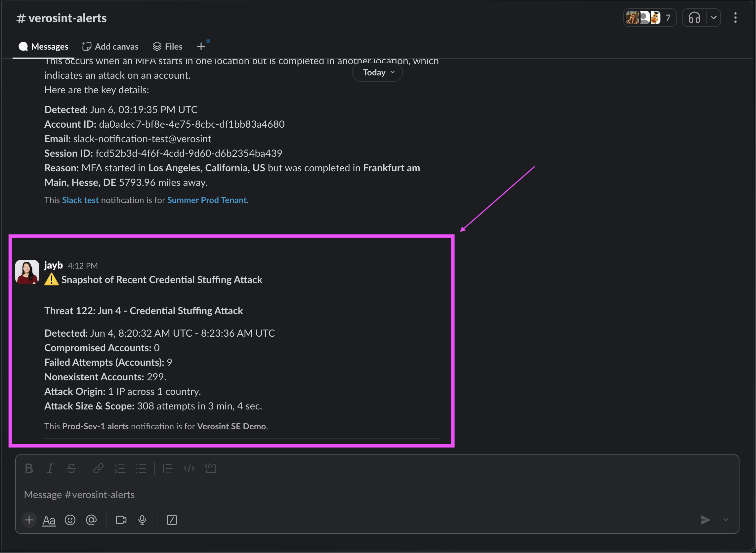Open the Summer Prod Tenant link
Image resolution: width=756 pixels, height=553 pixels.
(207, 200)
